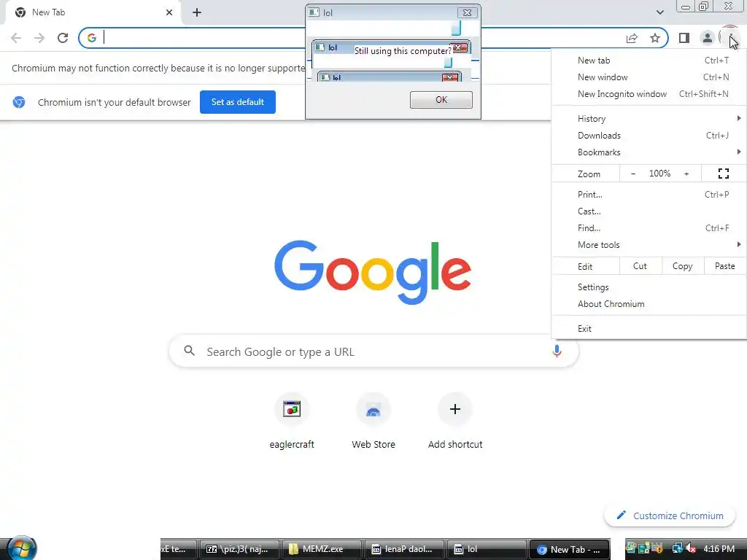Select New Tab Chromium taskbar button
The height and width of the screenshot is (560, 747).
(x=570, y=549)
